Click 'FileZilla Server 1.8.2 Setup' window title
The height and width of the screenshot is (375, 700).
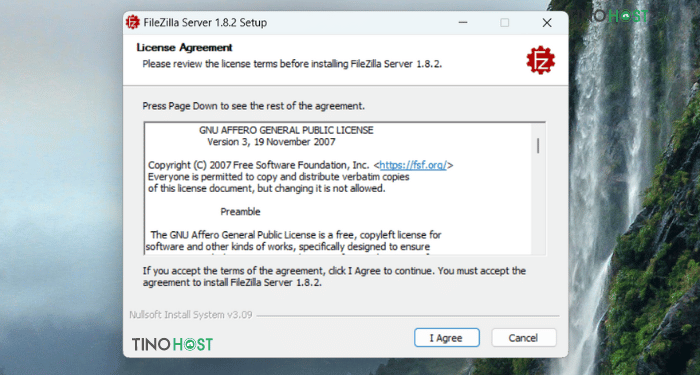point(205,22)
